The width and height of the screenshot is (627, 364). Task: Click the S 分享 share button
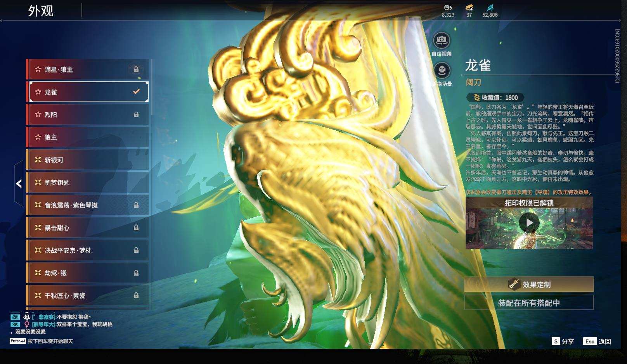pos(563,342)
